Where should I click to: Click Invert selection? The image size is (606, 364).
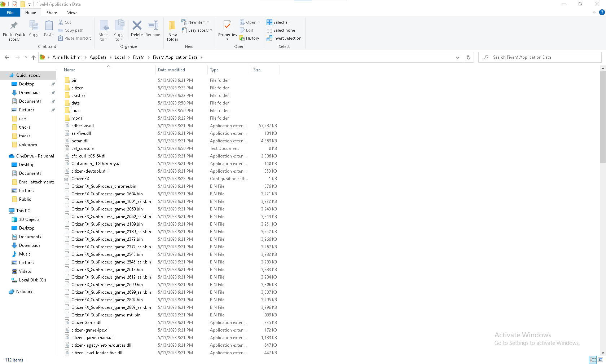click(284, 38)
